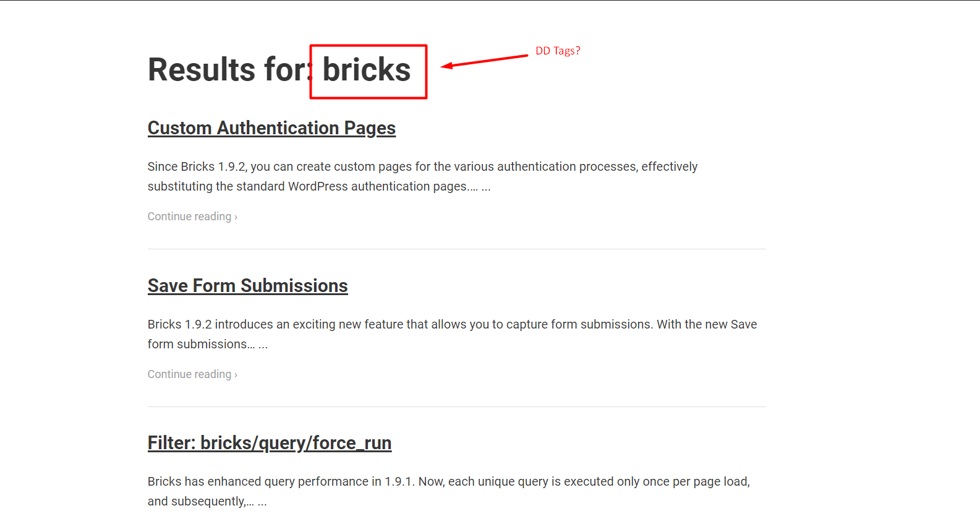
Task: Click the word "WordPress" in the first excerpt
Action: [318, 186]
